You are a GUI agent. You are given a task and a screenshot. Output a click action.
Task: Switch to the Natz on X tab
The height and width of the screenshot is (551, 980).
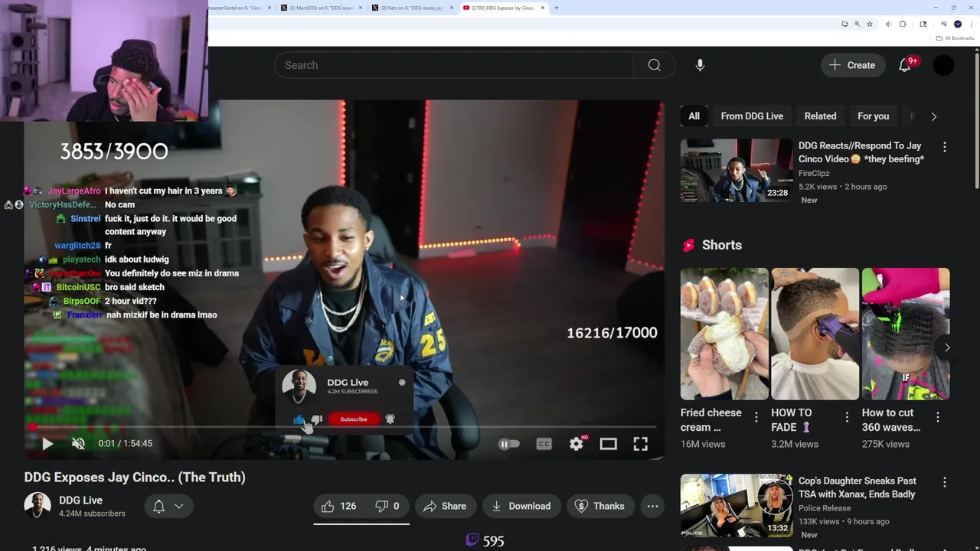[411, 8]
